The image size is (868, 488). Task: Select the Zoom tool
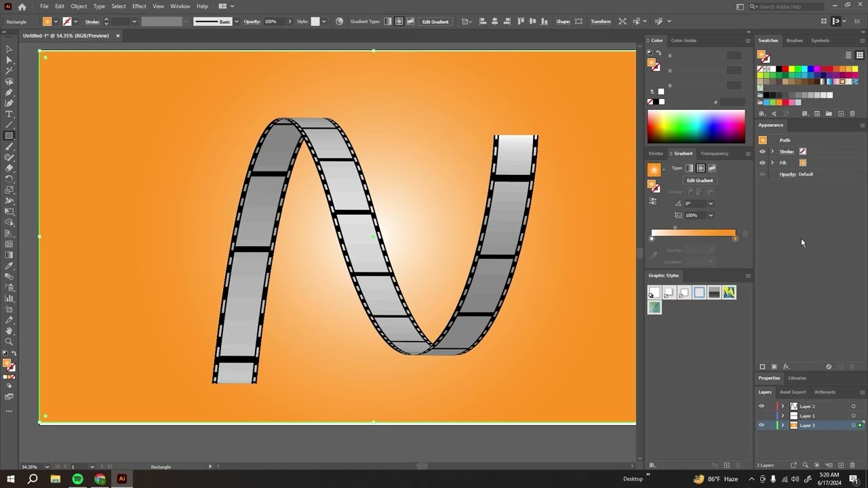pos(9,342)
